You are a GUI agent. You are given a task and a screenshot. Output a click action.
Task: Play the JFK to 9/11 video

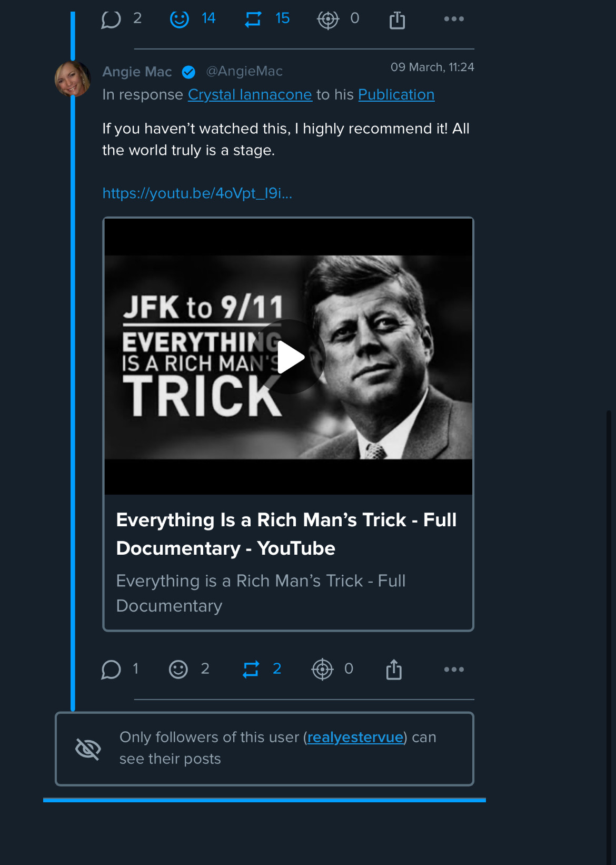(289, 357)
